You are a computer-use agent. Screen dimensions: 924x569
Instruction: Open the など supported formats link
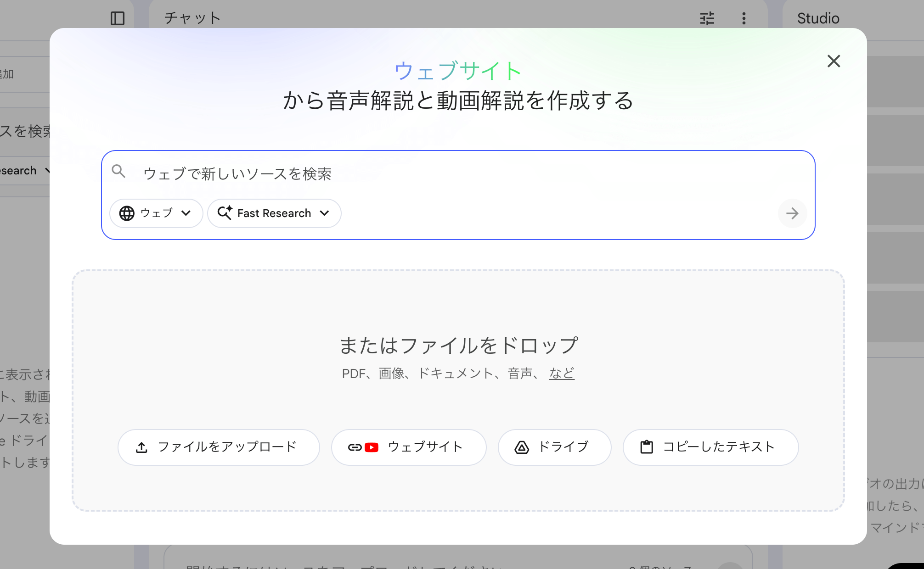tap(562, 374)
